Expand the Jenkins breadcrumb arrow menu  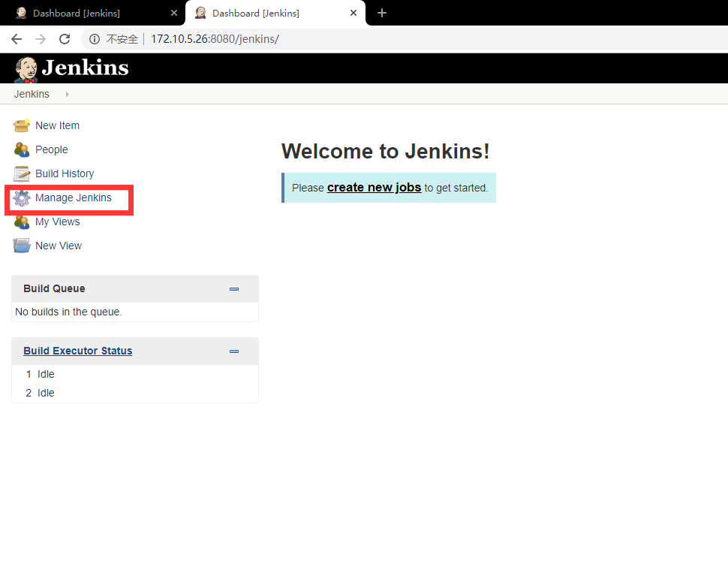(68, 95)
